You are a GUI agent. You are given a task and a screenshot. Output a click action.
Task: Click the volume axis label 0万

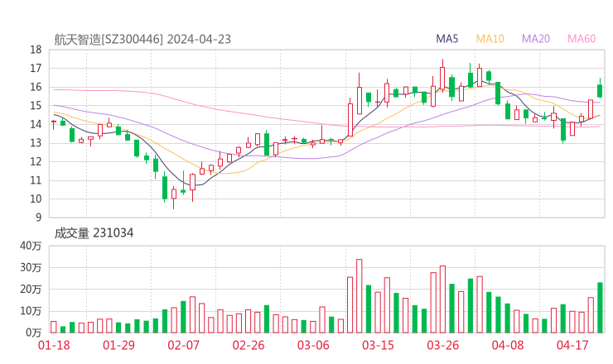point(34,333)
